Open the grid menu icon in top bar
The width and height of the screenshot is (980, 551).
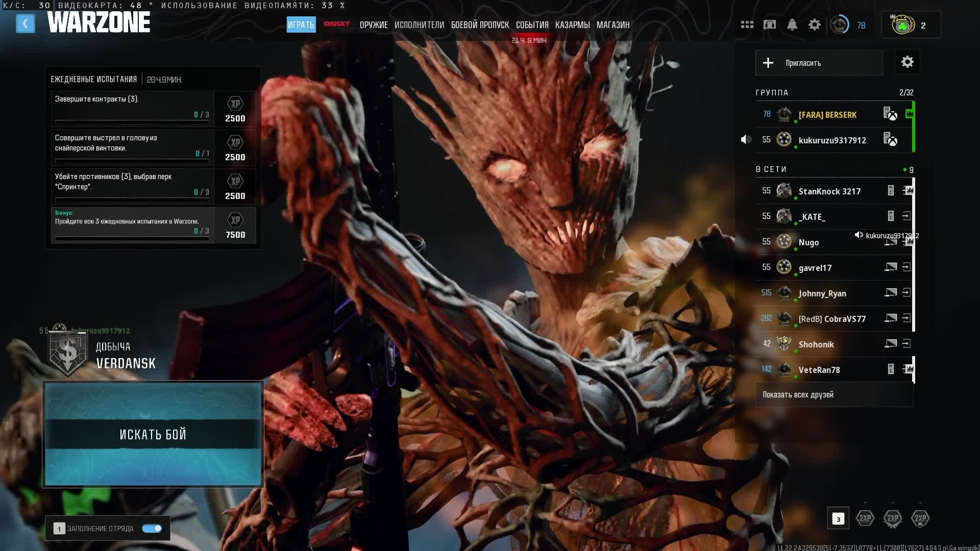pyautogui.click(x=747, y=24)
